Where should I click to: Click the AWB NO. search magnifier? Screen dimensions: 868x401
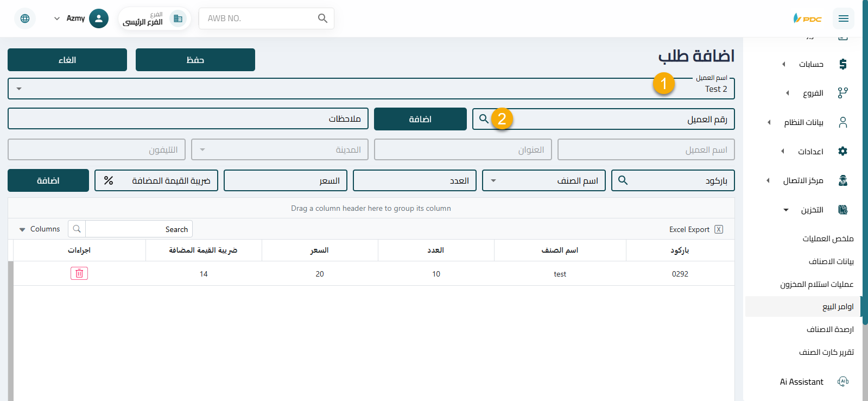[322, 18]
